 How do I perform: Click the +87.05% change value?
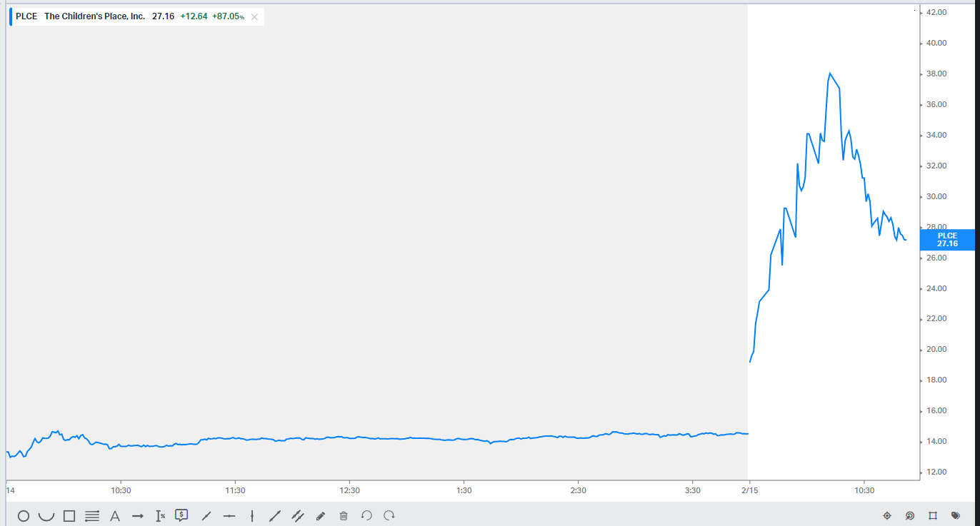(228, 16)
